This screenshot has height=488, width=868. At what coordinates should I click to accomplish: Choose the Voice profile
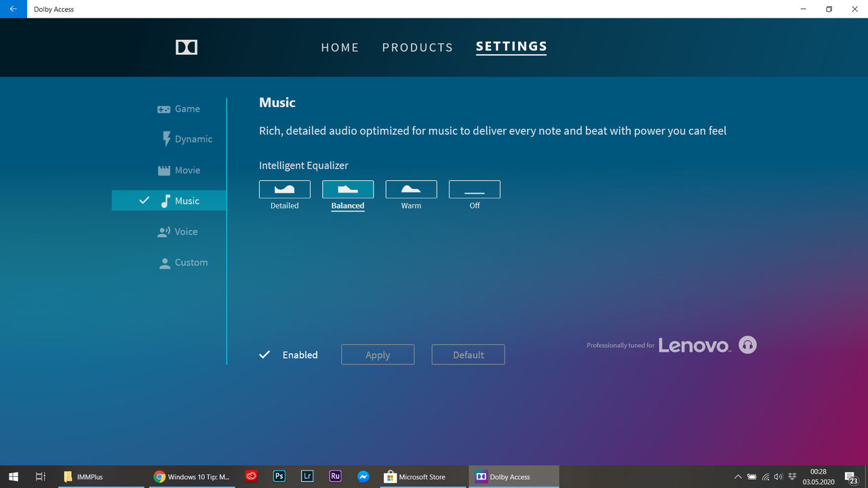click(178, 232)
